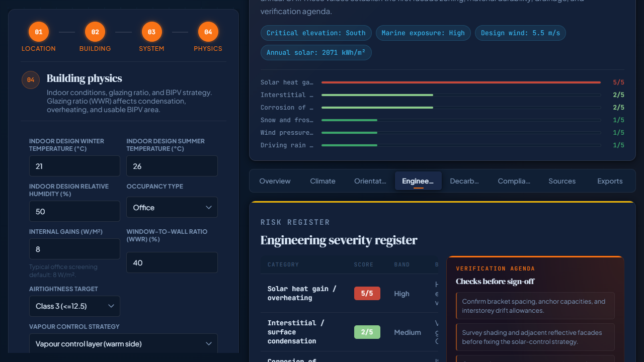Click the Marine exposure: High chip
Viewport: 644px width, 362px height.
point(423,33)
